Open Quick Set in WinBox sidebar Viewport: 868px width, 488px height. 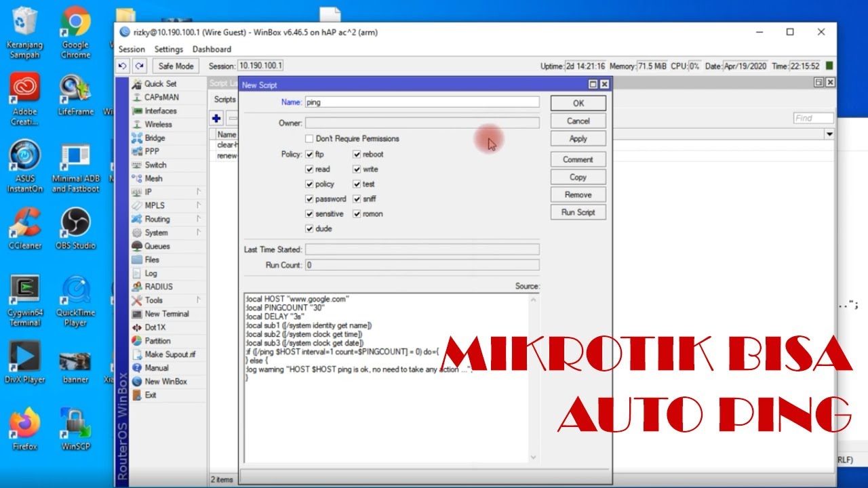click(x=161, y=83)
